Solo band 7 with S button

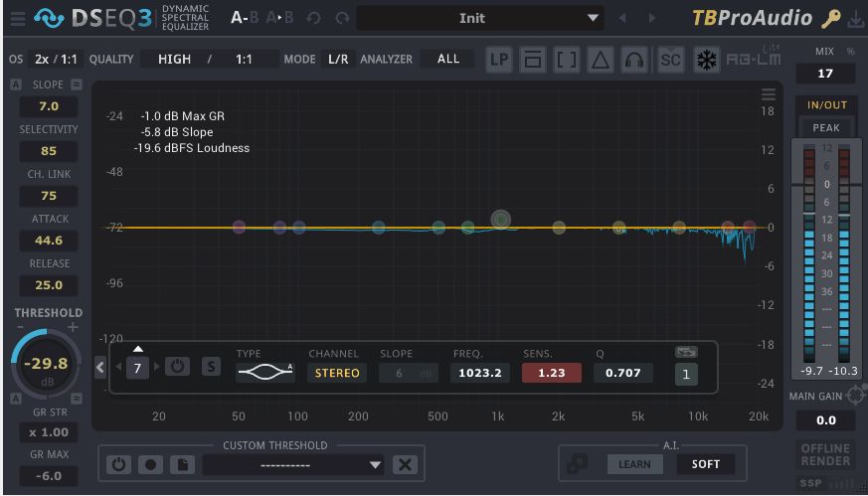(211, 367)
